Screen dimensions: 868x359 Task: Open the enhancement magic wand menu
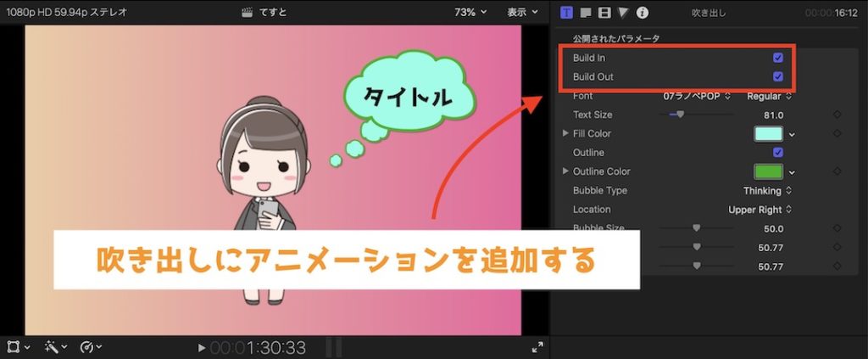pyautogui.click(x=55, y=347)
